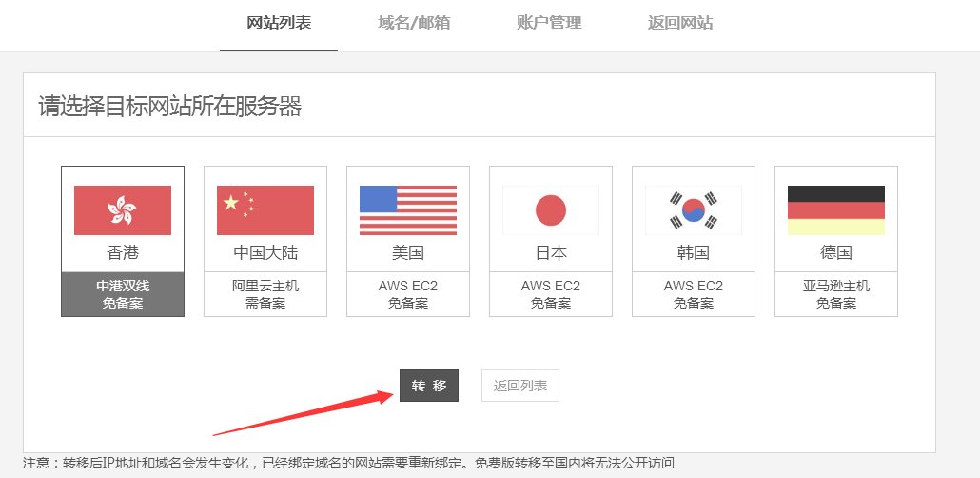
Task: Choose the Hong Kong flag icon
Action: click(123, 210)
